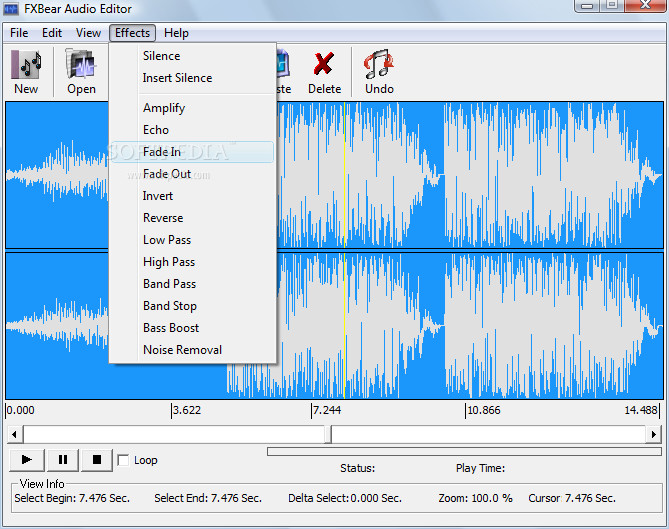669x529 pixels.
Task: Click the 0.000 timeline start label
Action: [x=20, y=410]
